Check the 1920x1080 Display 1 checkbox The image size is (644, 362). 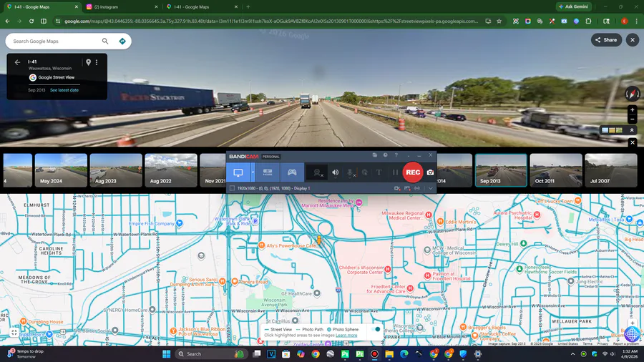(x=232, y=188)
